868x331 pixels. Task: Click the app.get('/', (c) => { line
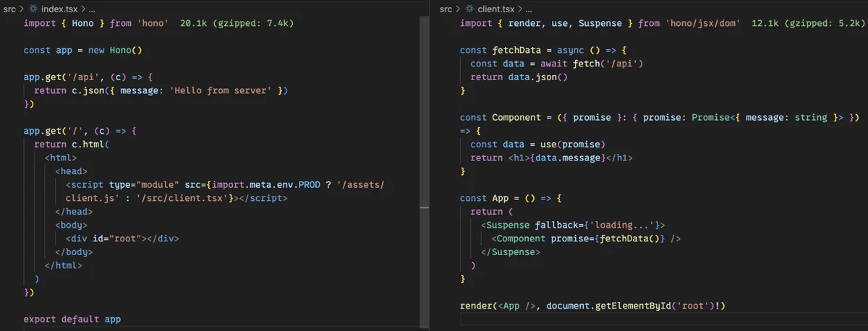(80, 131)
